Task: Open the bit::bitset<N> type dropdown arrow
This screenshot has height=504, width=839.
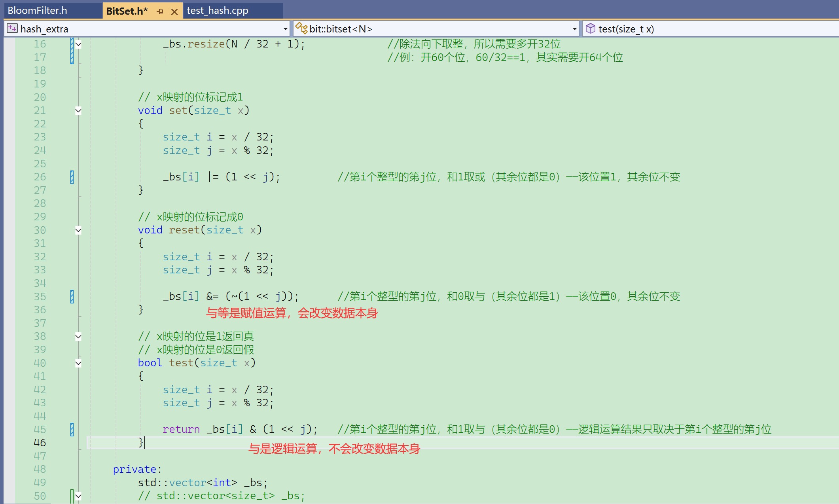Action: point(574,29)
